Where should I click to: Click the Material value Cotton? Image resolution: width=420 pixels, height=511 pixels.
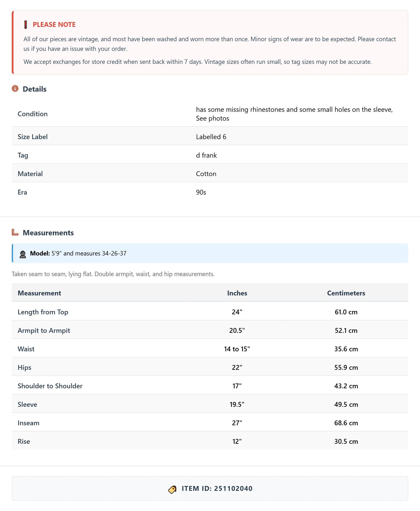206,174
